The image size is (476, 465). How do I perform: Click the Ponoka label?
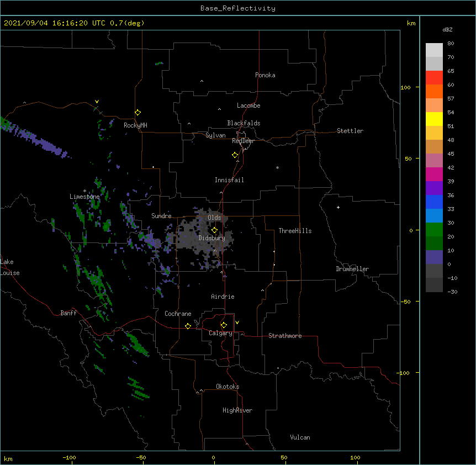click(x=265, y=75)
